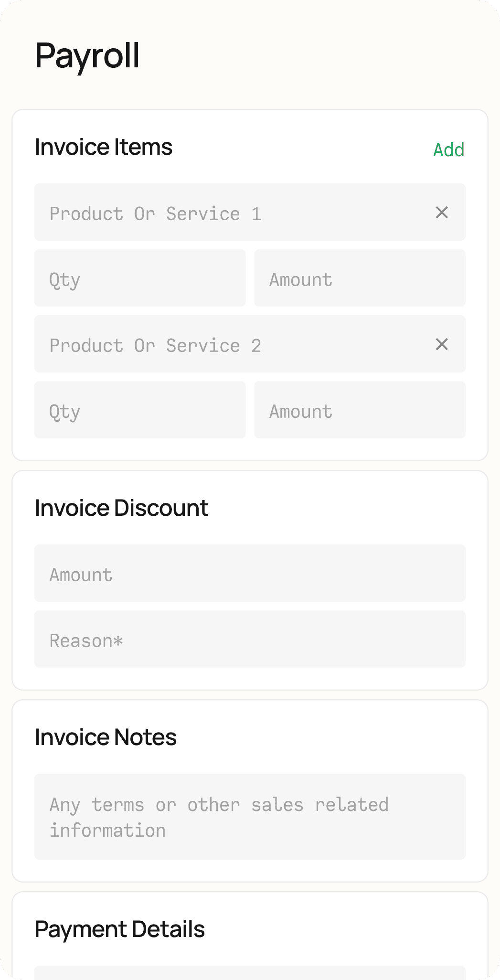Click the X beside second invoice item
This screenshot has width=500, height=980.
pos(442,344)
